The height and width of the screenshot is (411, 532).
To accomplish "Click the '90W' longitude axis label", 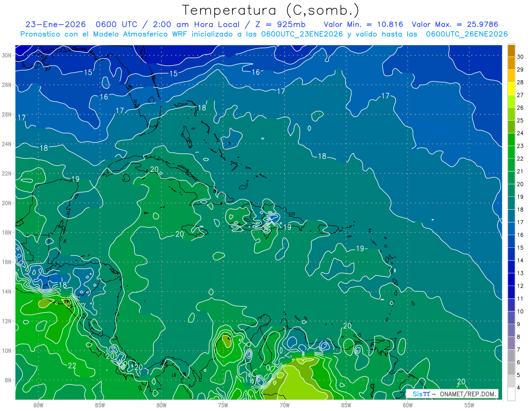I will (39, 405).
